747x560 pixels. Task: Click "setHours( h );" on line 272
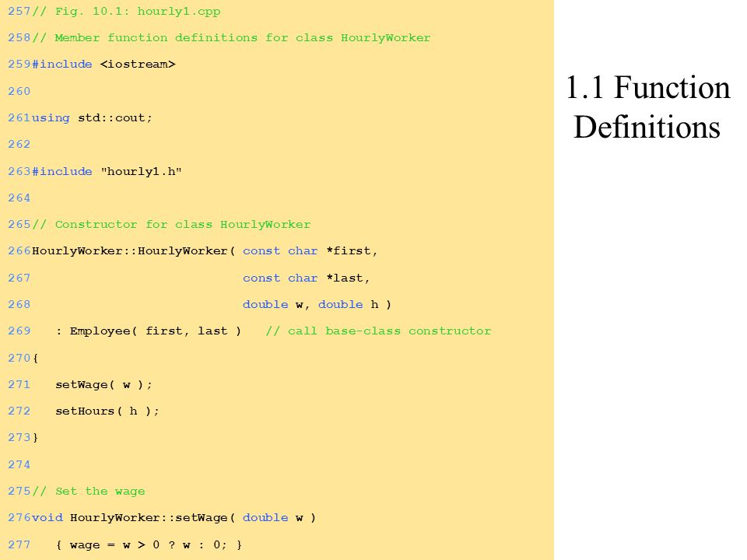pyautogui.click(x=107, y=411)
